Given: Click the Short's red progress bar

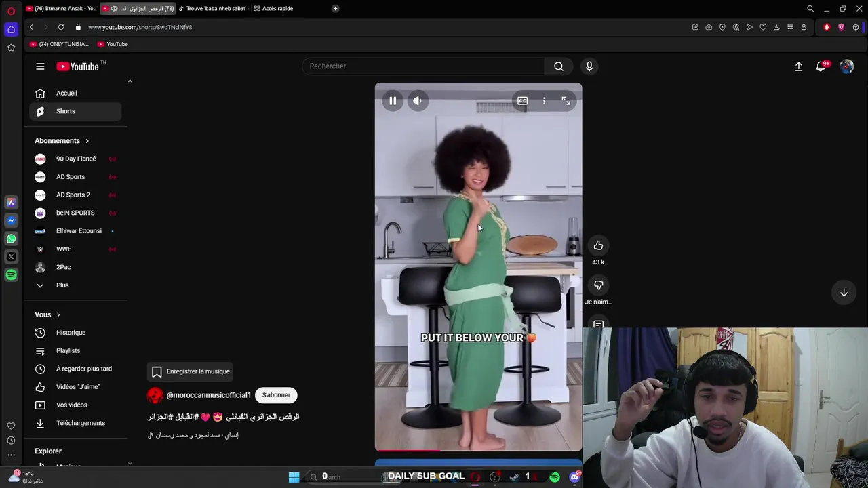Looking at the screenshot, I should [478, 450].
